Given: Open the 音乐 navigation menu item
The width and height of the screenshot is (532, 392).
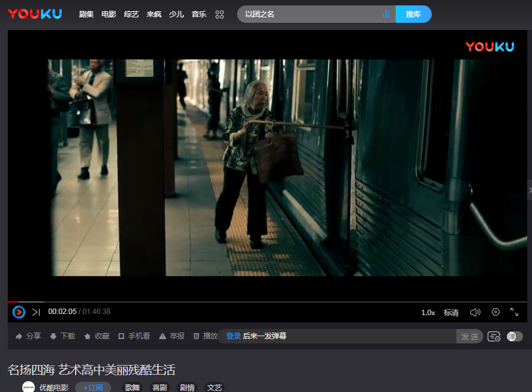Looking at the screenshot, I should click(x=199, y=14).
